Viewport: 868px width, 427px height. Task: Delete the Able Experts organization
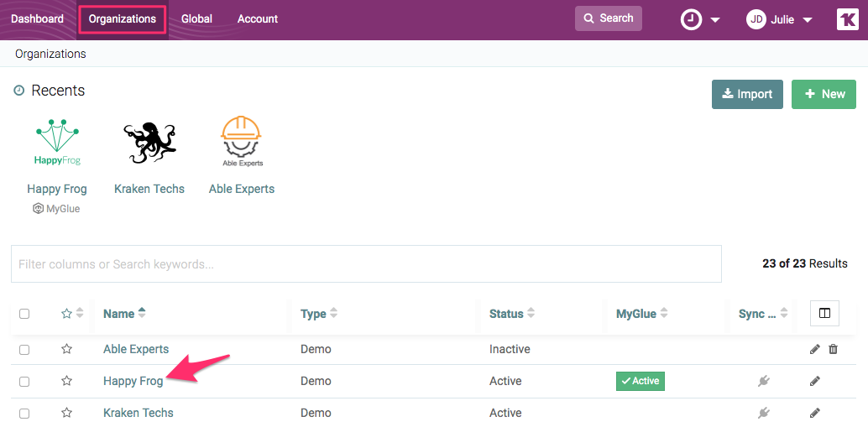[834, 349]
